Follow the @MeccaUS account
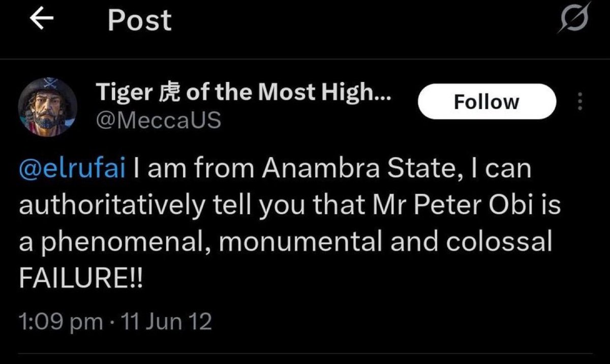 click(486, 102)
